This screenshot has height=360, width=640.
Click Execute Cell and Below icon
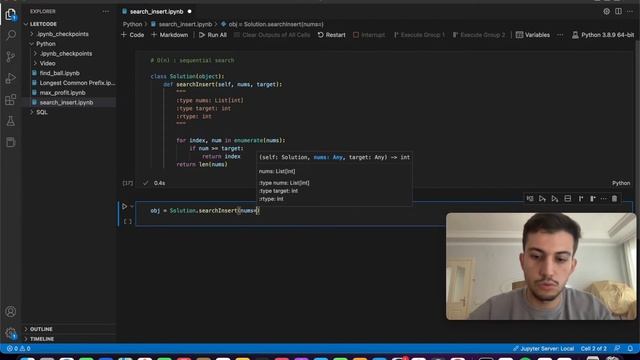[555, 199]
